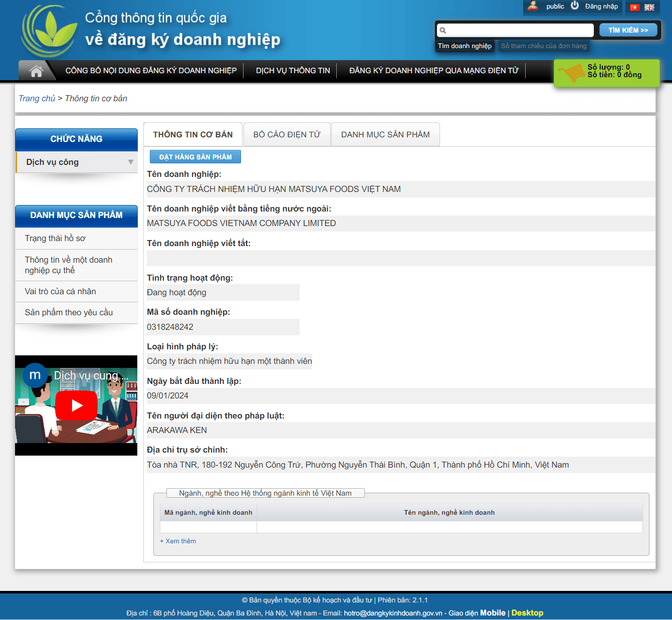
Task: Click the Đặt hàng sản phẩm button
Action: [195, 157]
